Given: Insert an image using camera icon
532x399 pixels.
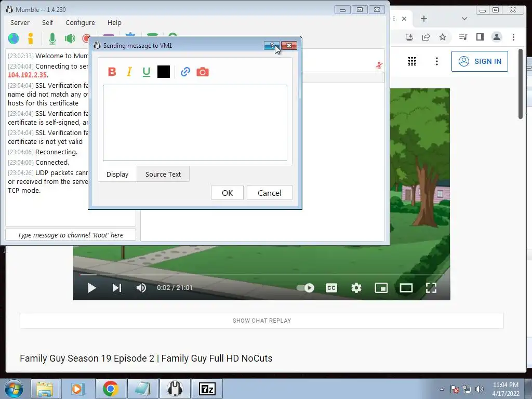Looking at the screenshot, I should (203, 72).
